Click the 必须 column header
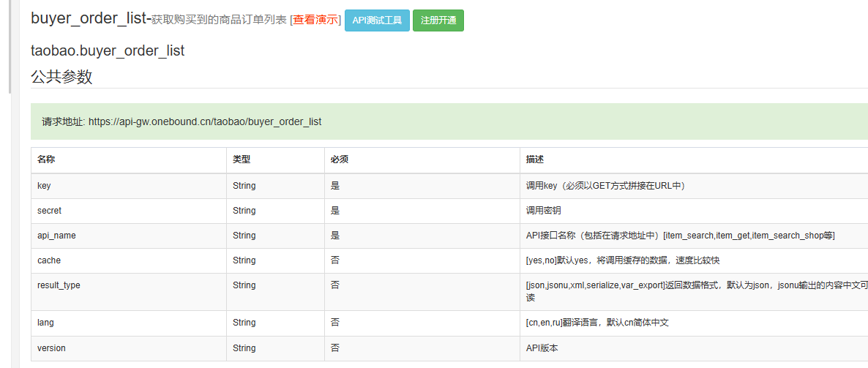Screen dimensions: 868x368 point(422,160)
